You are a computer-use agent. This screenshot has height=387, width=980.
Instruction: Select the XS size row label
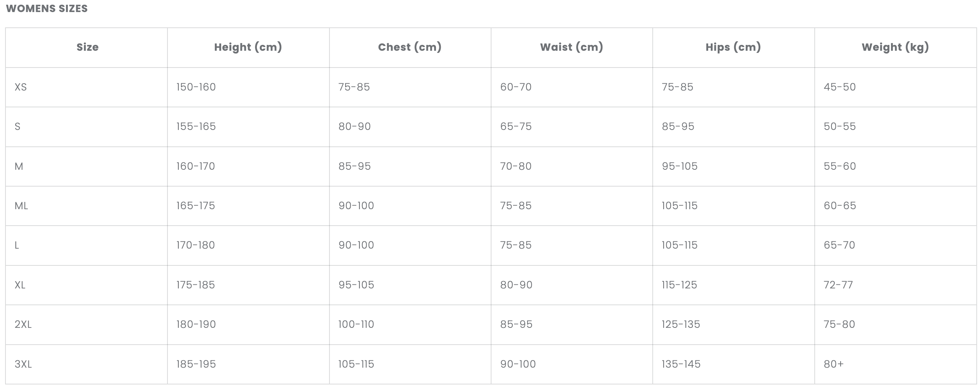20,87
